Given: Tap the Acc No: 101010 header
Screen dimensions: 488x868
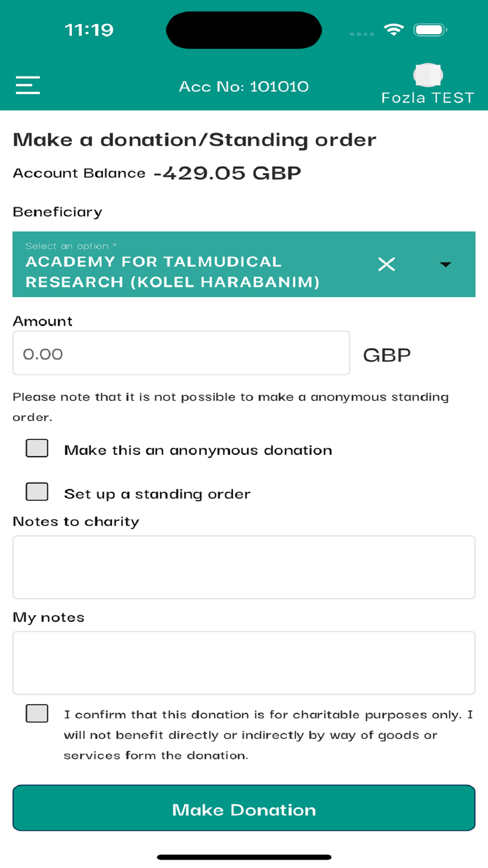Looking at the screenshot, I should tap(244, 87).
